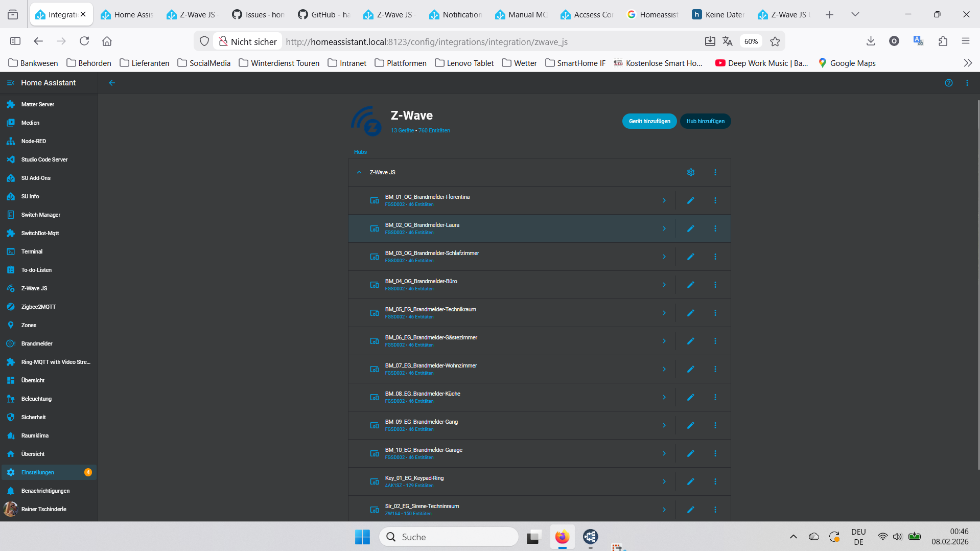Click Gerät hinzufügen button
Viewport: 980px width, 551px height.
(649, 121)
